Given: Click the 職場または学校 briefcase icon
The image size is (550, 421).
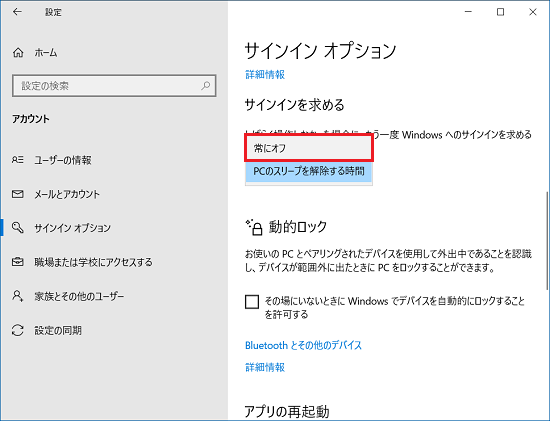Looking at the screenshot, I should click(18, 262).
